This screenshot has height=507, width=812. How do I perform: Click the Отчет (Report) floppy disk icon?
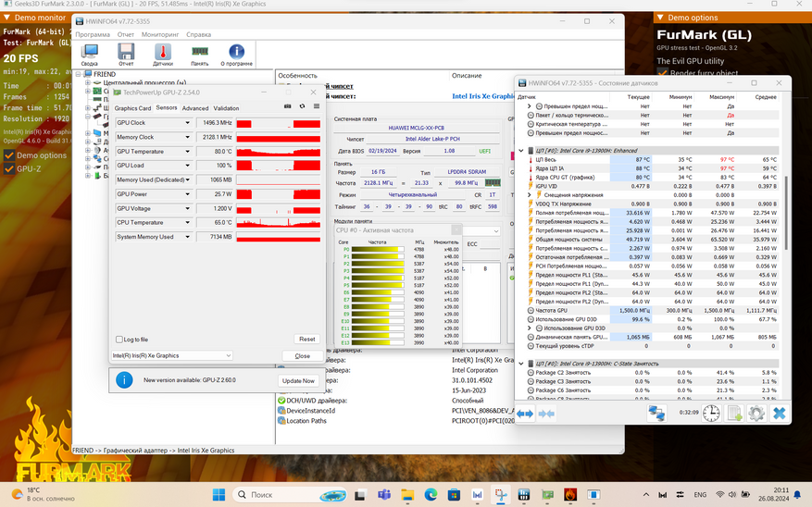tap(126, 53)
